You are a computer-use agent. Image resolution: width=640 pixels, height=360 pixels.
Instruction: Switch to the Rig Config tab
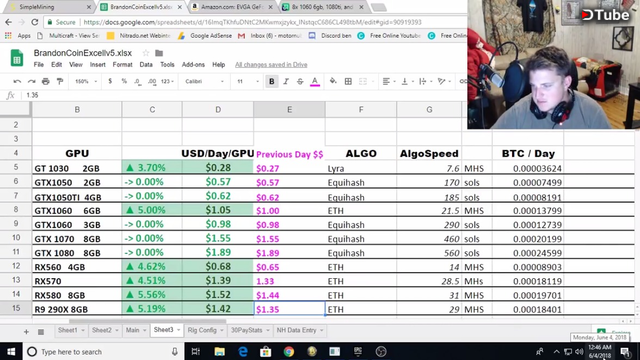click(202, 330)
